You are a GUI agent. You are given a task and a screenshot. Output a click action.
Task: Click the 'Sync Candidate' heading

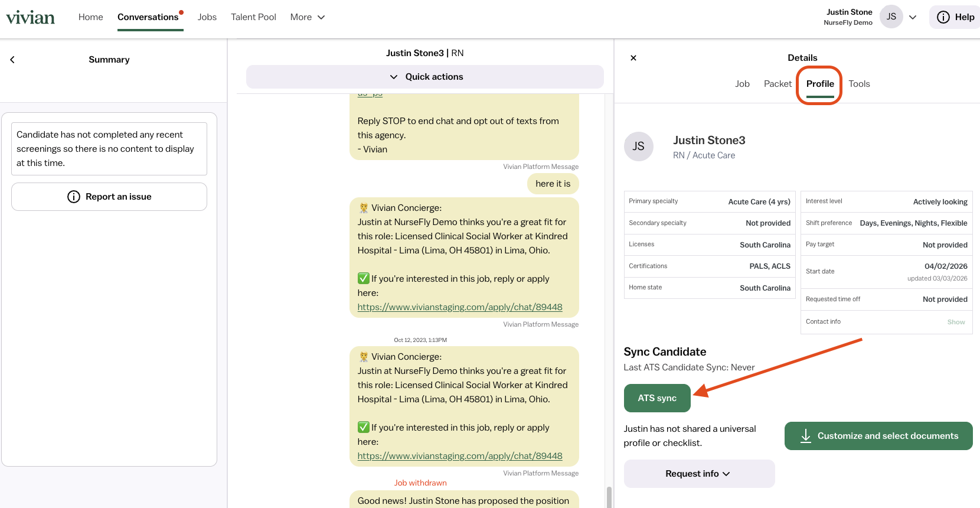point(665,352)
